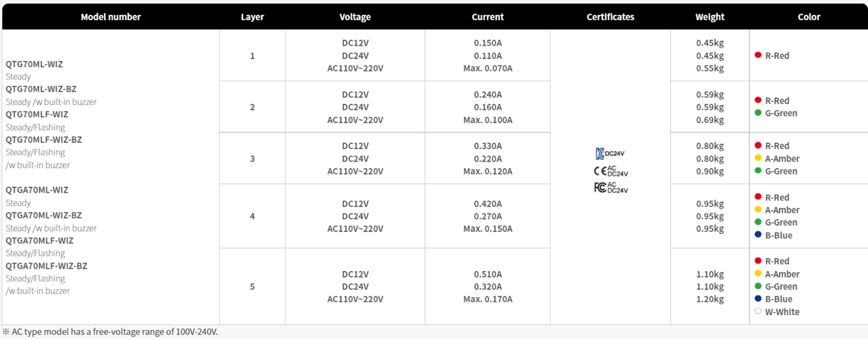868x339 pixels.
Task: Click the red dot in Layer 1 row
Action: coord(758,55)
